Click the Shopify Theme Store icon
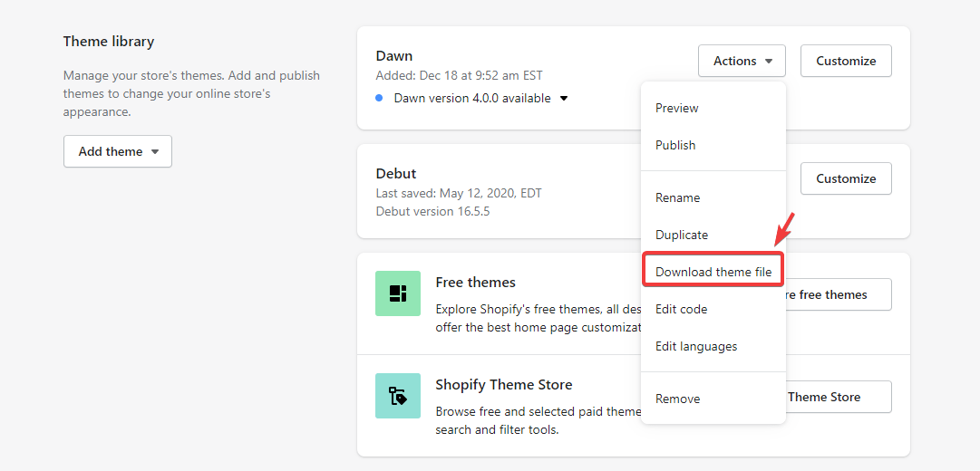Screen dimensions: 980x471 [398, 396]
